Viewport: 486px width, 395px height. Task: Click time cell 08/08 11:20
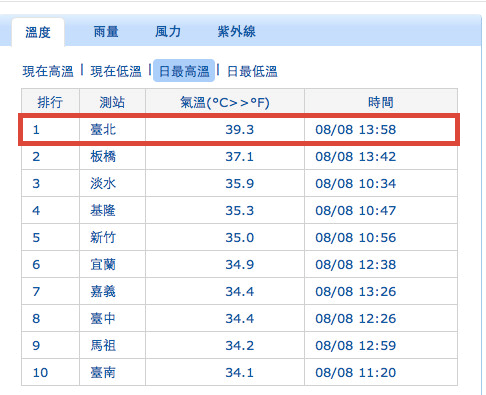pos(356,372)
